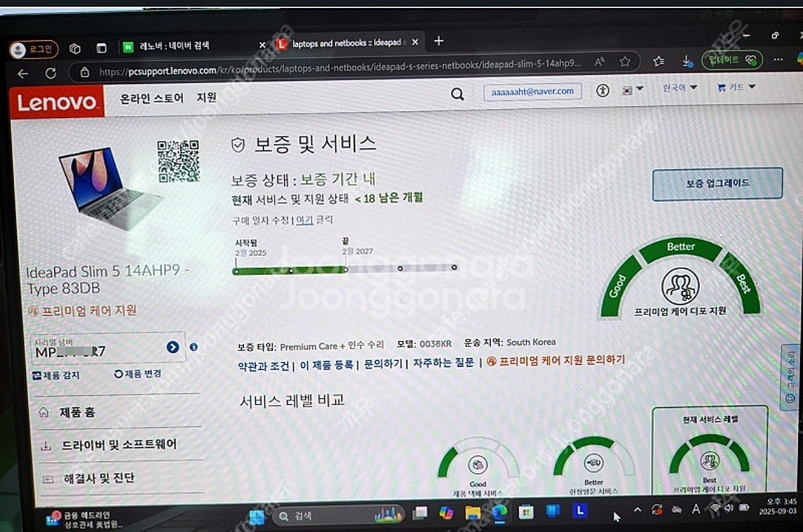
Task: Submit the serial number arrow button
Action: click(172, 347)
